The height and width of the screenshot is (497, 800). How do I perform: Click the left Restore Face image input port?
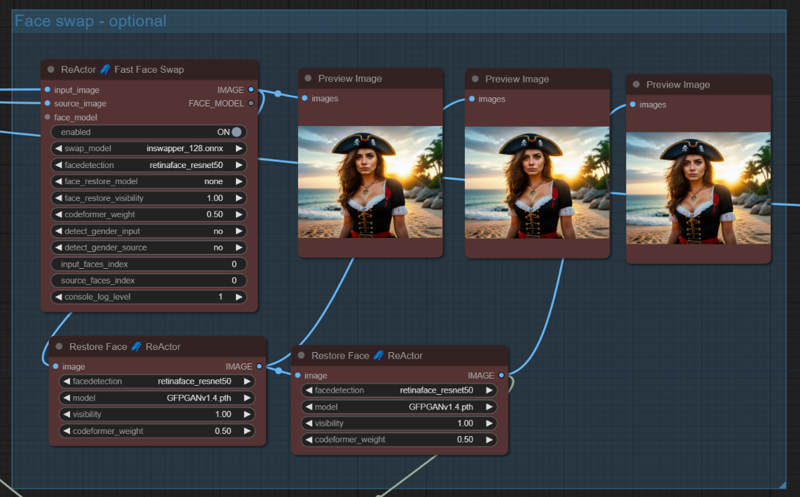[56, 366]
